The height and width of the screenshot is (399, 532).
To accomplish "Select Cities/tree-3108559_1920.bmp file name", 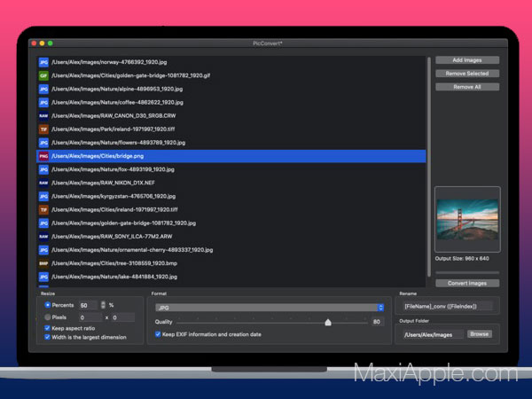I will pyautogui.click(x=114, y=263).
